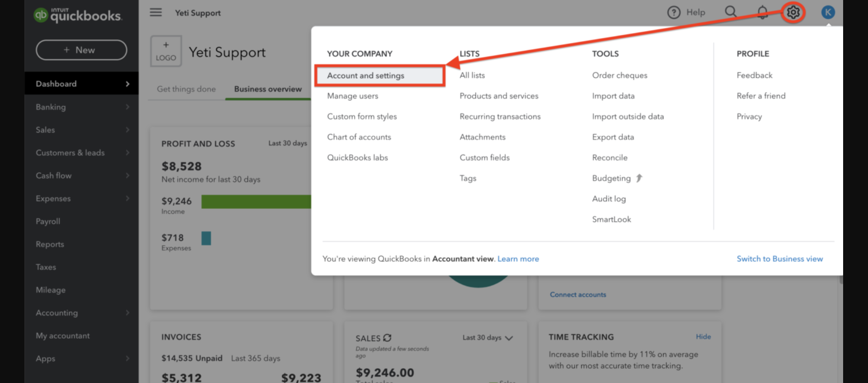
Task: Open Attachments list
Action: click(482, 137)
